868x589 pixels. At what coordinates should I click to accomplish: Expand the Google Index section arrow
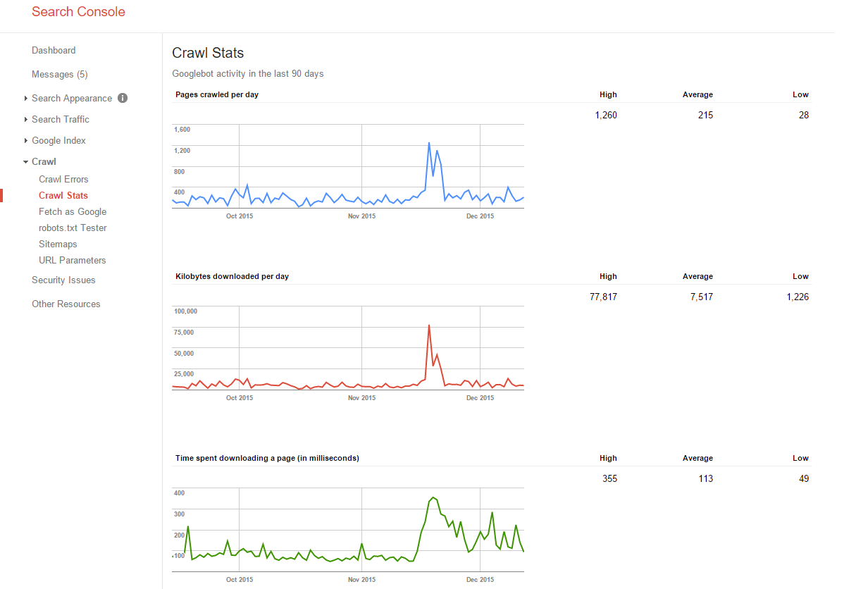pos(26,141)
